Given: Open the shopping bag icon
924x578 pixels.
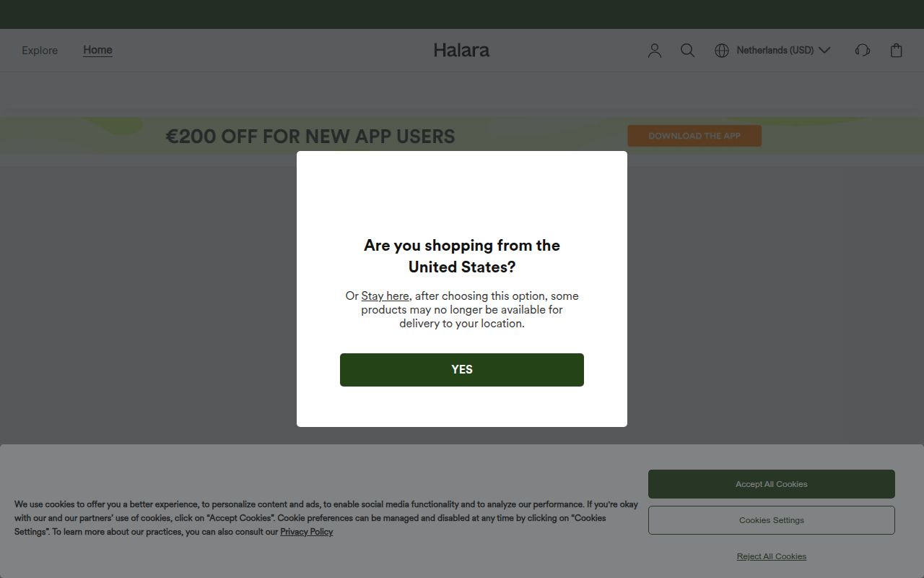Looking at the screenshot, I should [897, 51].
